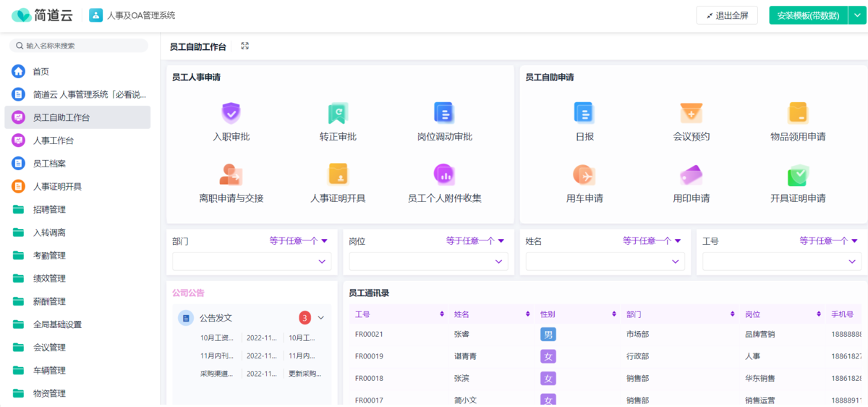Expand the 姓名 filter dropdown box
The image size is (868, 407).
[605, 261]
